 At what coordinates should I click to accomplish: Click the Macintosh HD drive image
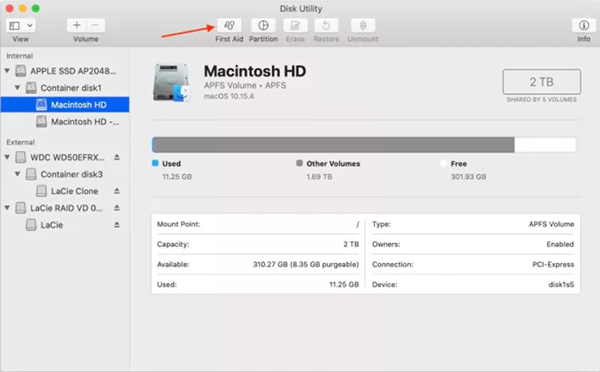point(171,82)
